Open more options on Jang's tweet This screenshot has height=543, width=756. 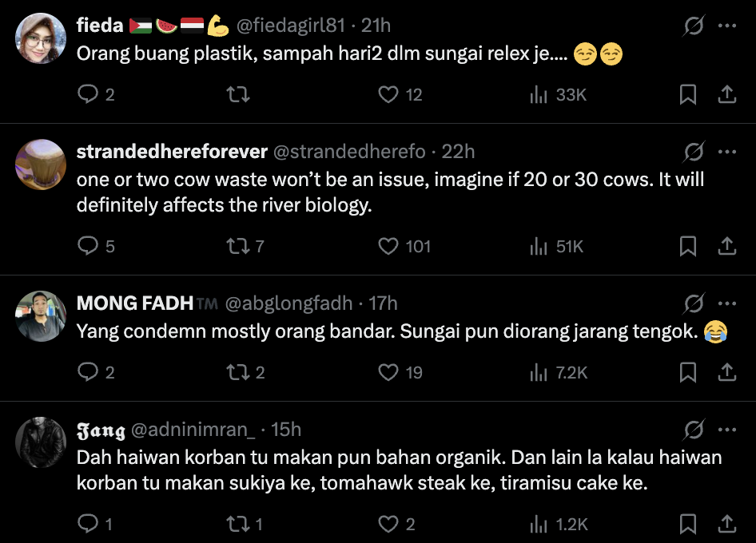[726, 430]
